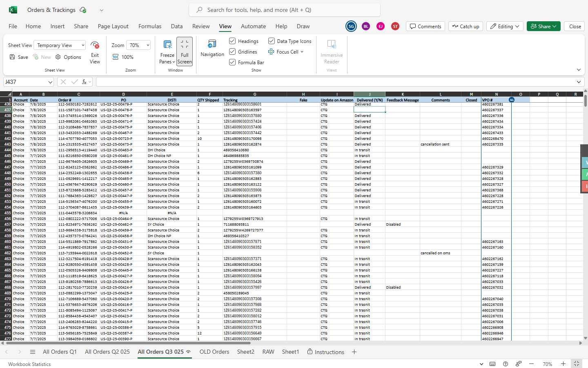Open the Review tab
Screen dimensions: 588x368
pyautogui.click(x=201, y=26)
